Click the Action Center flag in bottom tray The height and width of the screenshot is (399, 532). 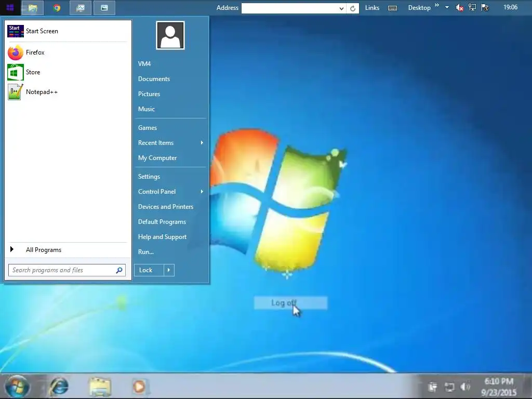(432, 387)
